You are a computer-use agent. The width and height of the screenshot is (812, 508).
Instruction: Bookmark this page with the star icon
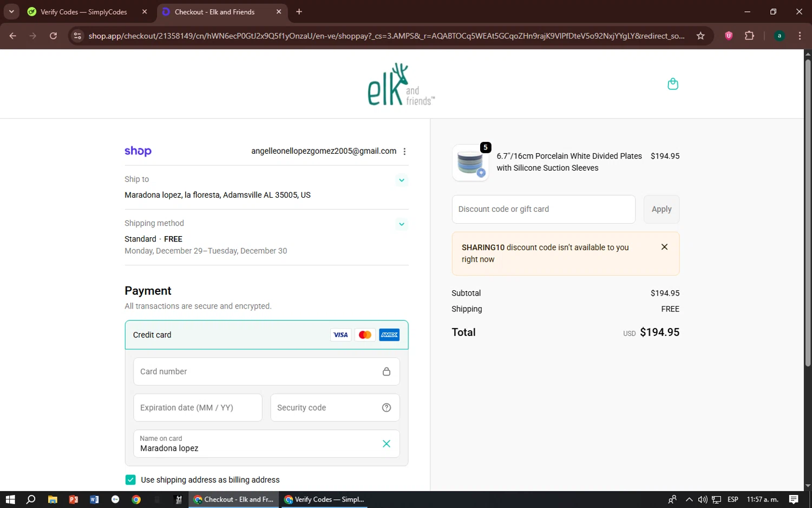pyautogui.click(x=700, y=36)
